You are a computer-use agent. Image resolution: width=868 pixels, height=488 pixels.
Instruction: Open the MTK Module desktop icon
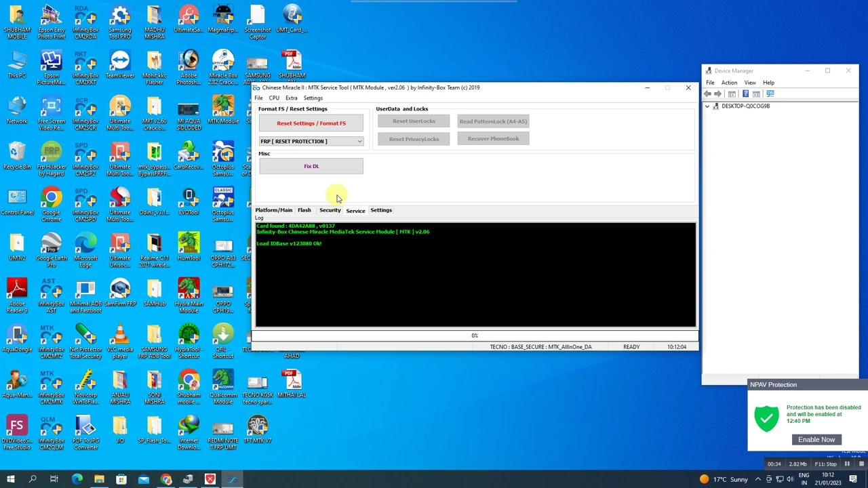(222, 110)
